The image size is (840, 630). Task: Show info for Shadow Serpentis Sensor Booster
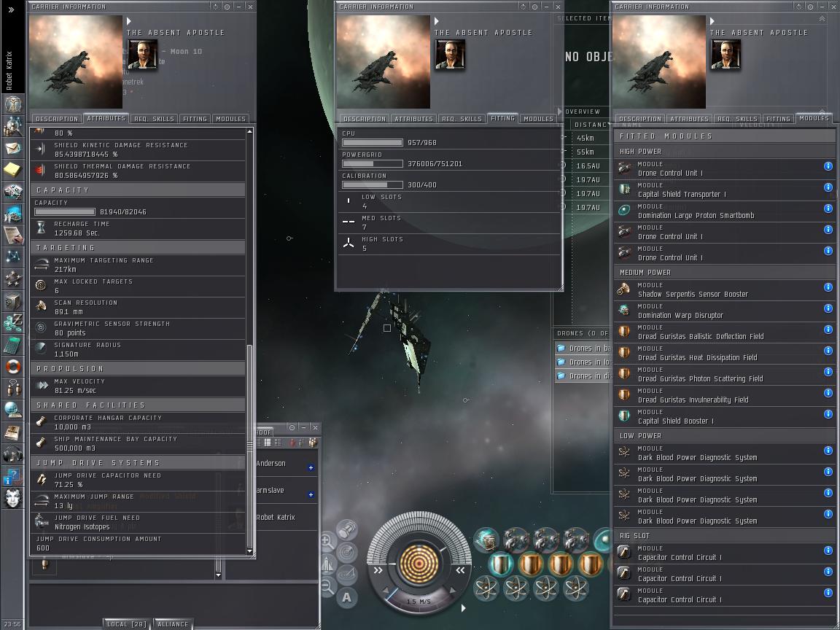pyautogui.click(x=828, y=287)
